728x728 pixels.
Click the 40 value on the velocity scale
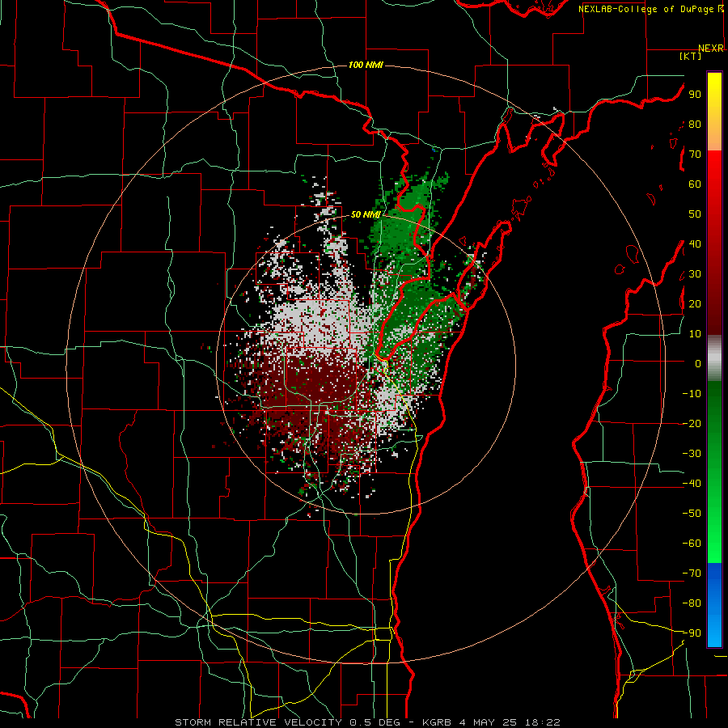point(695,244)
